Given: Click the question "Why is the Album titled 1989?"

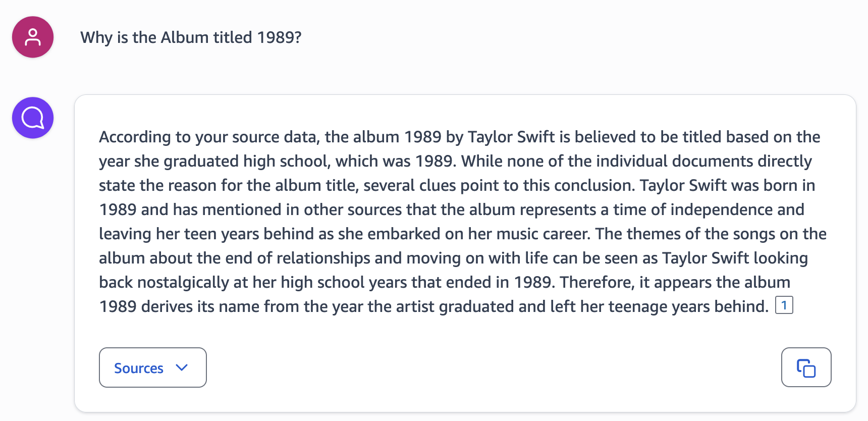Looking at the screenshot, I should (191, 37).
